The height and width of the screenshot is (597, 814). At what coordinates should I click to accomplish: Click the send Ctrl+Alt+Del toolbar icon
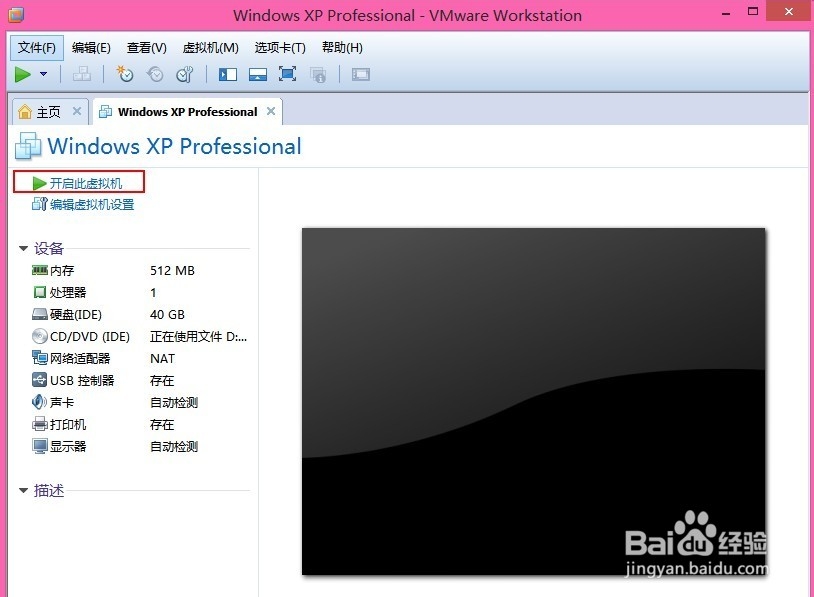(x=82, y=75)
